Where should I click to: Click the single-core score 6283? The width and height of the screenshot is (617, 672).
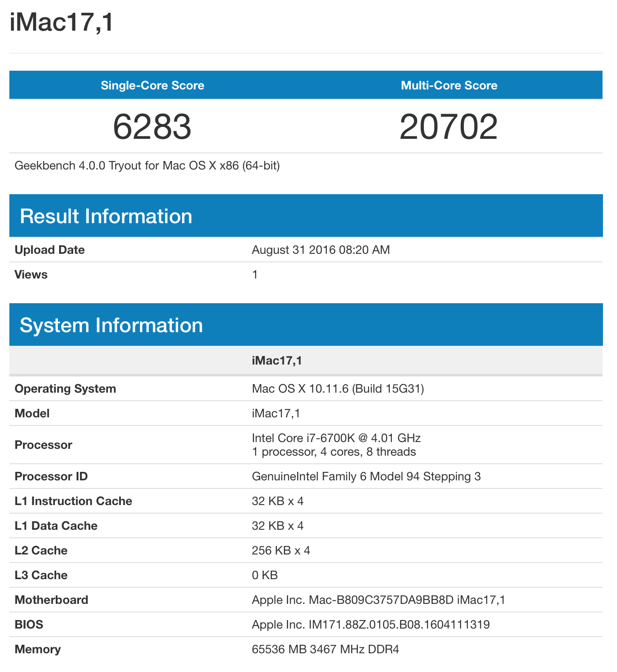pyautogui.click(x=152, y=126)
